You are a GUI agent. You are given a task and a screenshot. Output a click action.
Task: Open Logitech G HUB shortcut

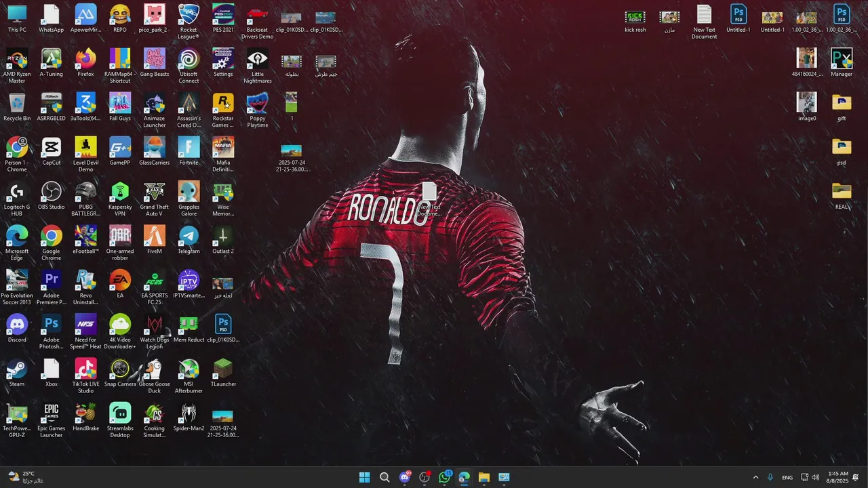(17, 199)
